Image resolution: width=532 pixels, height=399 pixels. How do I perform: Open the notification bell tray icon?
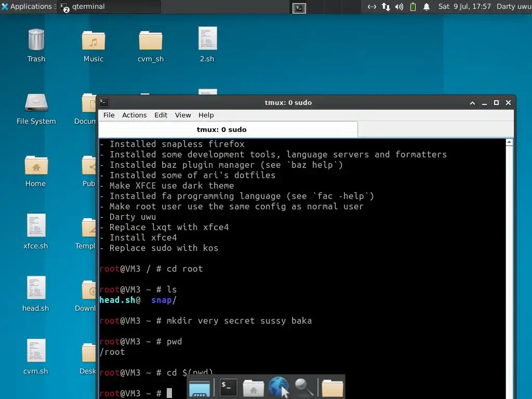tap(427, 6)
